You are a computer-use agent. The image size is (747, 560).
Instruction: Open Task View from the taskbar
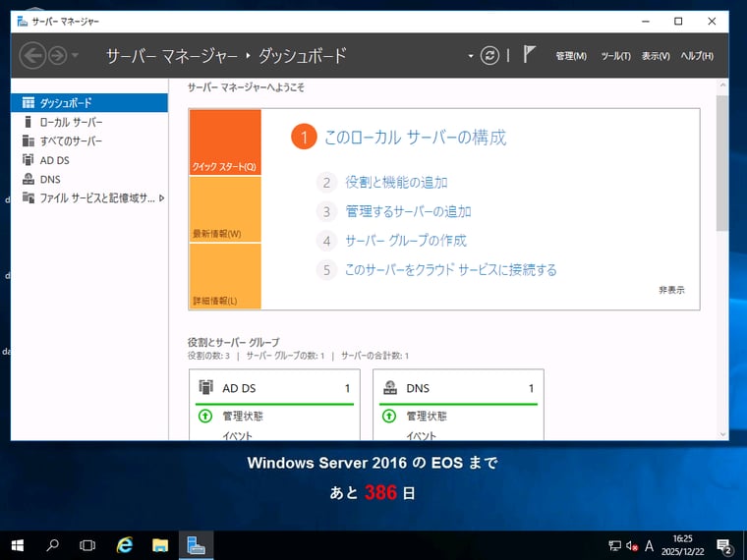click(87, 545)
